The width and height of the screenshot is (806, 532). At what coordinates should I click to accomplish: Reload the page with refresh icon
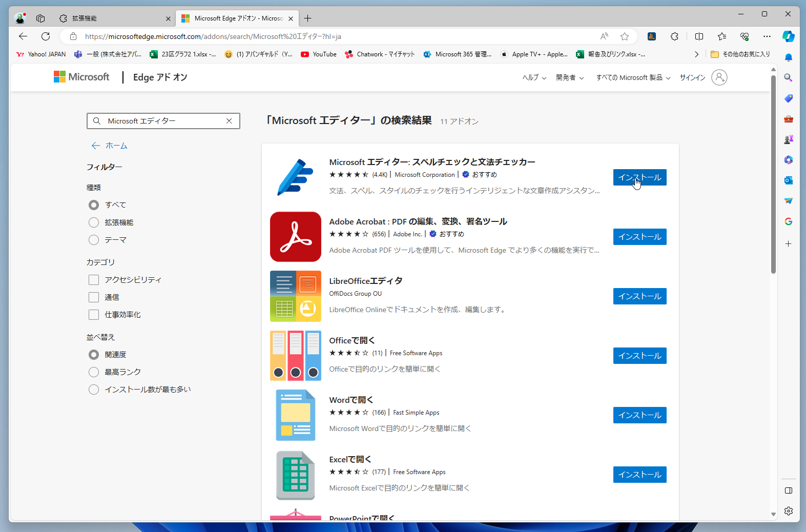46,36
